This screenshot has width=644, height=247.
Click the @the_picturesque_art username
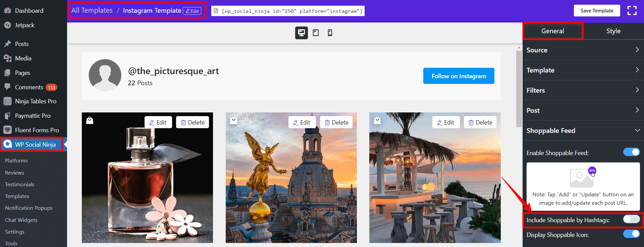[173, 71]
